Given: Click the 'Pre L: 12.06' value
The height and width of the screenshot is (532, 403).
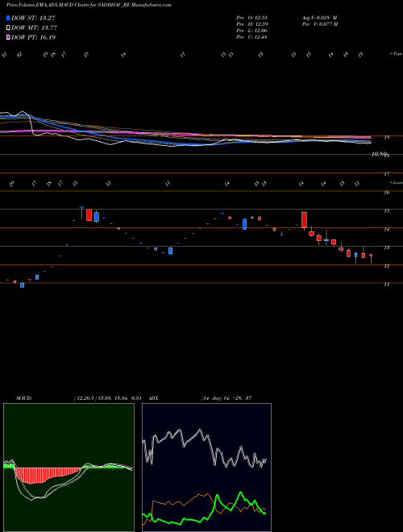Looking at the screenshot, I should point(251,31).
